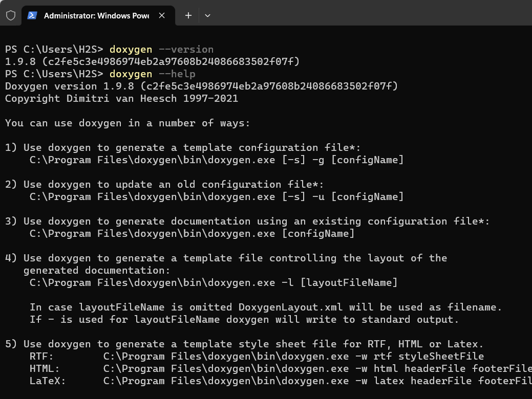
Task: Click line '5) Use doxygen to generate a template style sheet'
Action: (244, 344)
